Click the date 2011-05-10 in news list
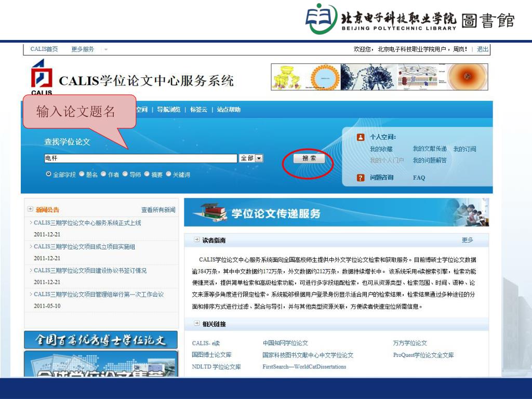The image size is (532, 399). 47,305
